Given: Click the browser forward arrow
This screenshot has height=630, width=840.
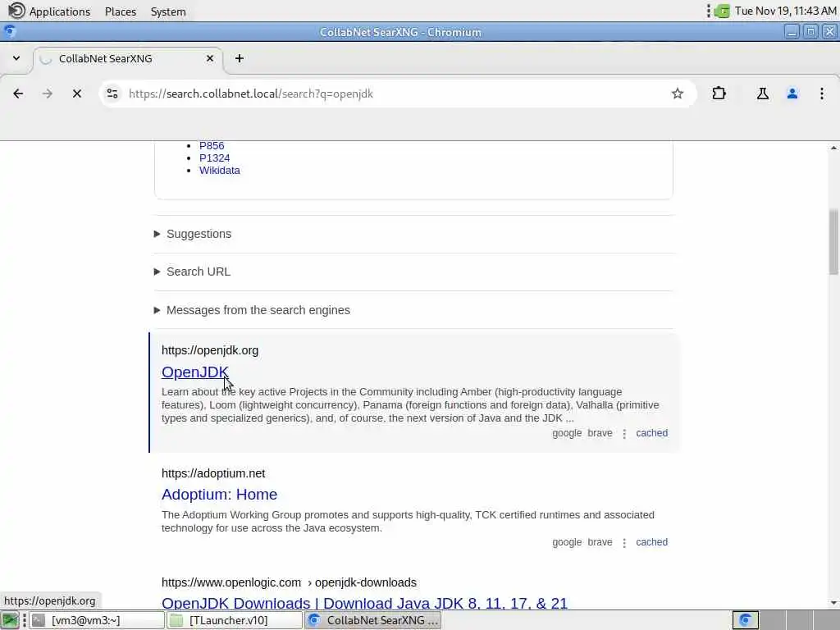Looking at the screenshot, I should pyautogui.click(x=47, y=94).
